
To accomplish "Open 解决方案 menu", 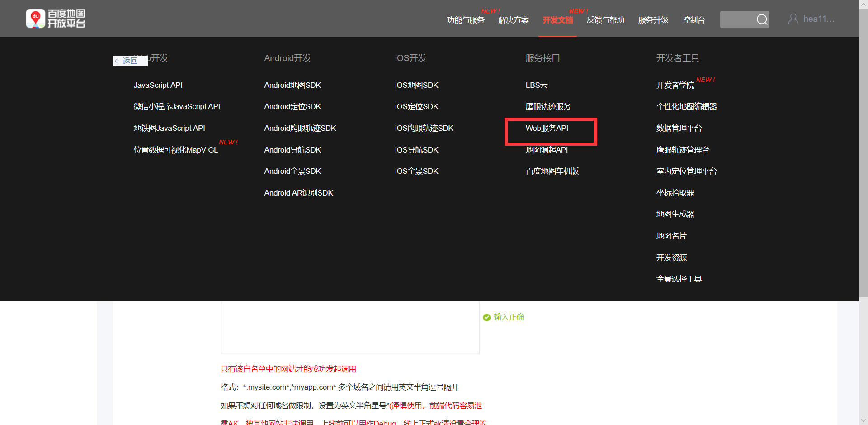I will (x=514, y=20).
